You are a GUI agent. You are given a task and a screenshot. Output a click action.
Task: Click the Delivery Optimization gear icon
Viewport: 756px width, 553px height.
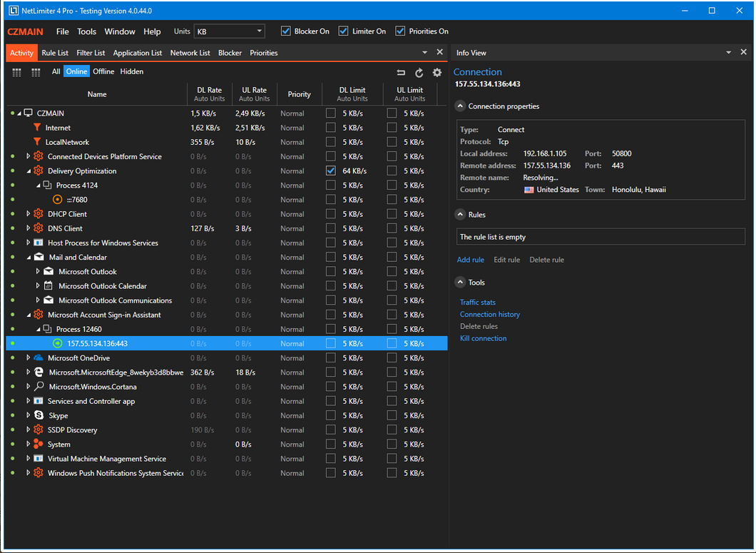[x=39, y=171]
